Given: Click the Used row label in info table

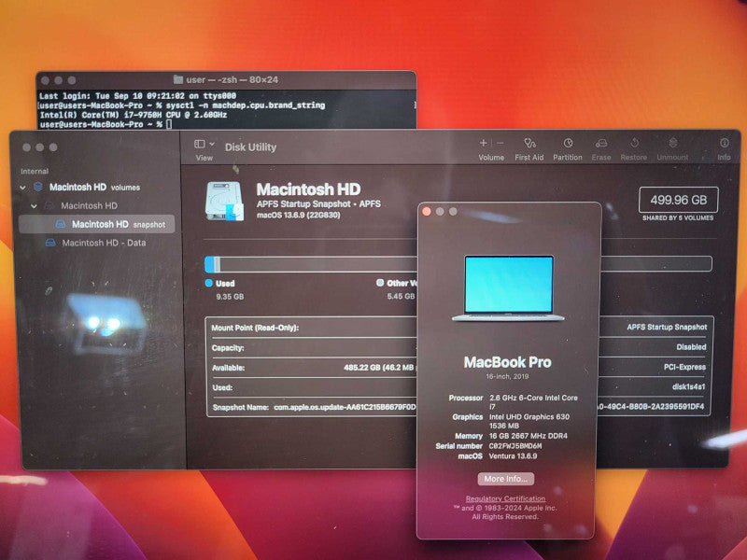Looking at the screenshot, I should (x=222, y=387).
